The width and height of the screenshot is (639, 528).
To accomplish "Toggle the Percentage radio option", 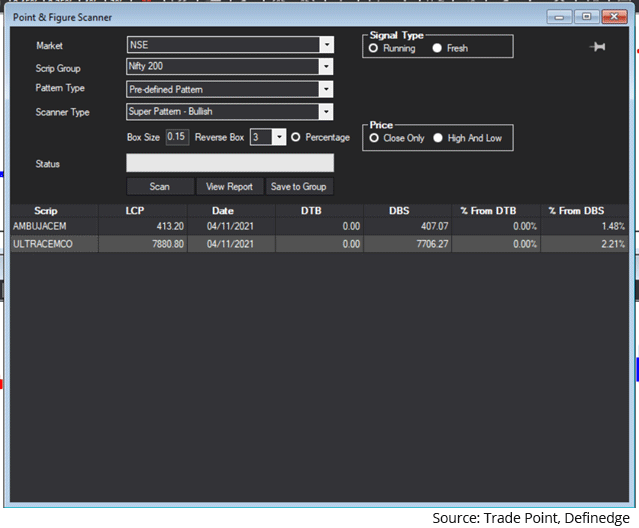I will coord(295,137).
